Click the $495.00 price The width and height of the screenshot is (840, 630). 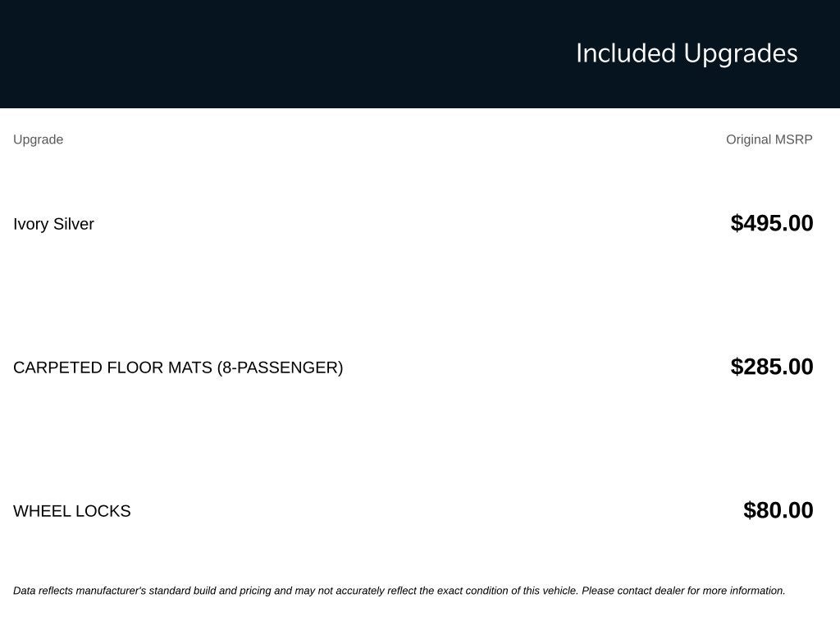772,223
